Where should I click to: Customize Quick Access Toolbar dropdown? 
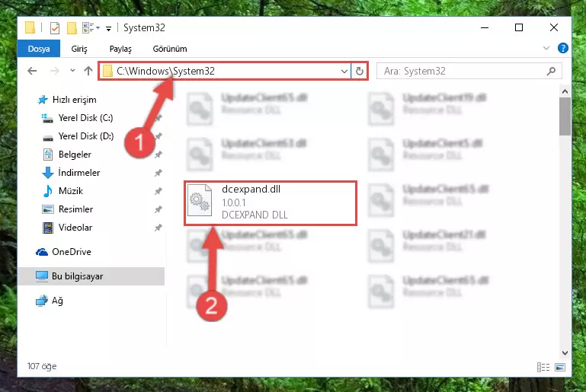click(108, 28)
